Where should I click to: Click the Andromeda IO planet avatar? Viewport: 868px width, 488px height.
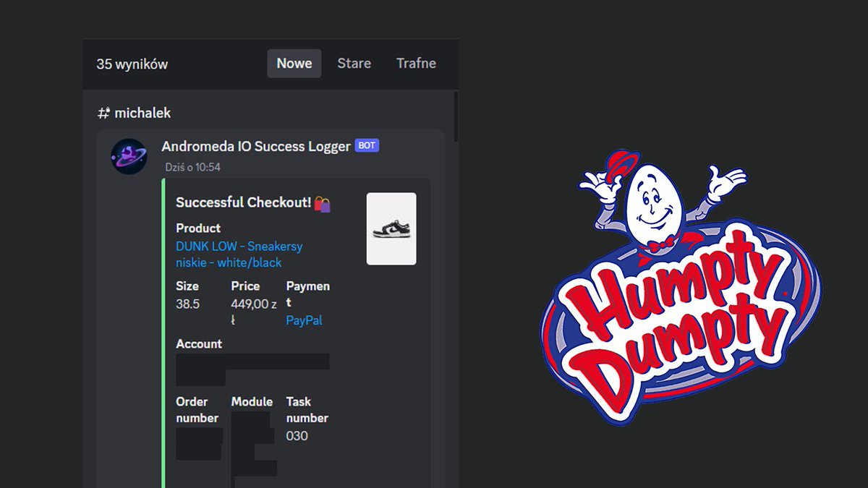(x=129, y=156)
